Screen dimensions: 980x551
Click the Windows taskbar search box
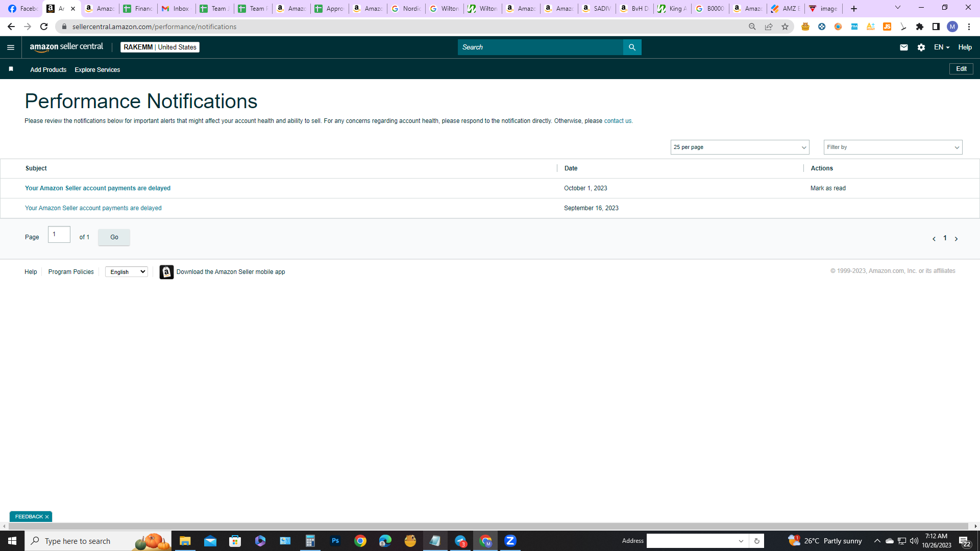(x=98, y=541)
